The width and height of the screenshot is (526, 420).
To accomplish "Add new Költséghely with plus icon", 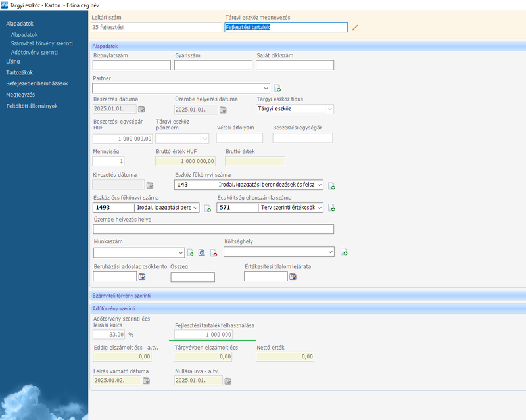I will 343,252.
